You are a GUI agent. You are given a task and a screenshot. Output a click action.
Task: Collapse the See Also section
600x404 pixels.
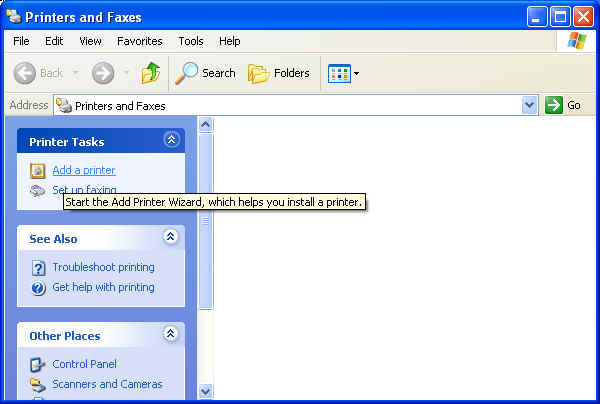[x=170, y=238]
